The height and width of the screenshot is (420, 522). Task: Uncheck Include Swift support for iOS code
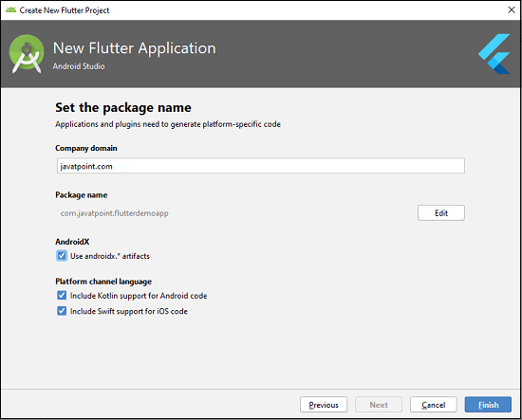pyautogui.click(x=62, y=311)
